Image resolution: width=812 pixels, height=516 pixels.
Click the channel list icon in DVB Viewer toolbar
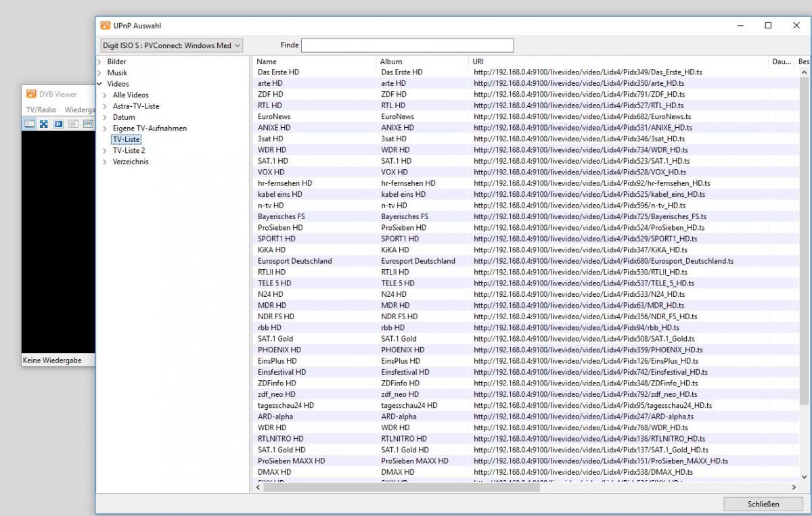tap(30, 124)
